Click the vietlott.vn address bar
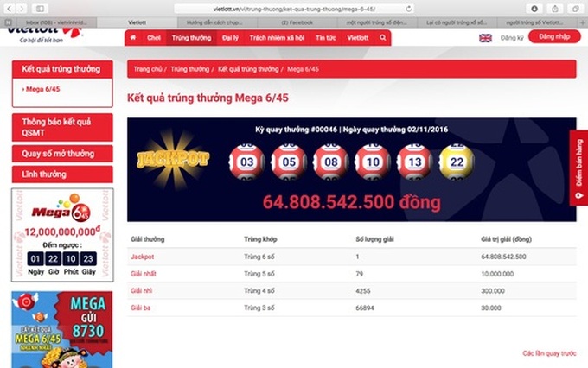This screenshot has height=368, width=588. [x=294, y=9]
